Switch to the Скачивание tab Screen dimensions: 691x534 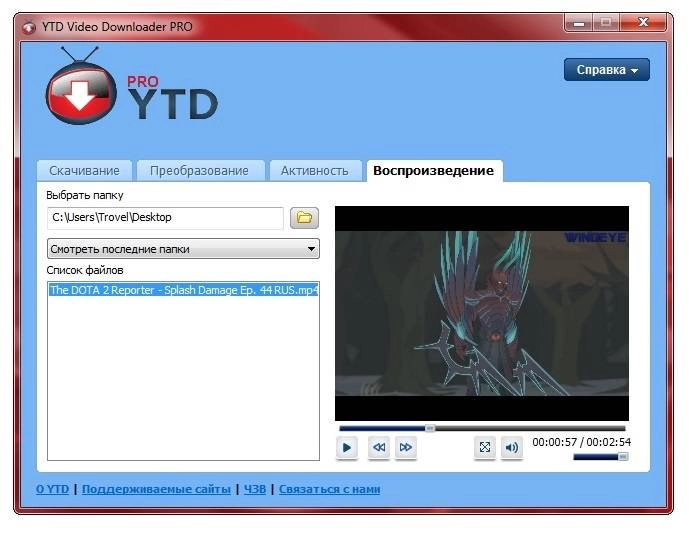[x=84, y=171]
